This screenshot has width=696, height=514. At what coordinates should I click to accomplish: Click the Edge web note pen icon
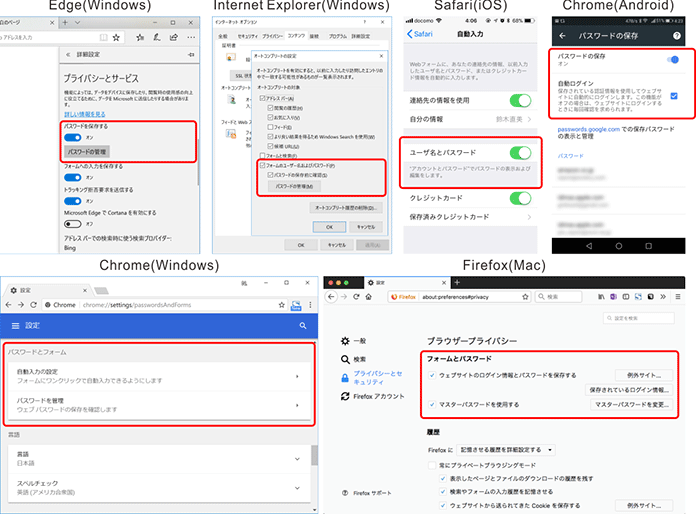(x=157, y=38)
